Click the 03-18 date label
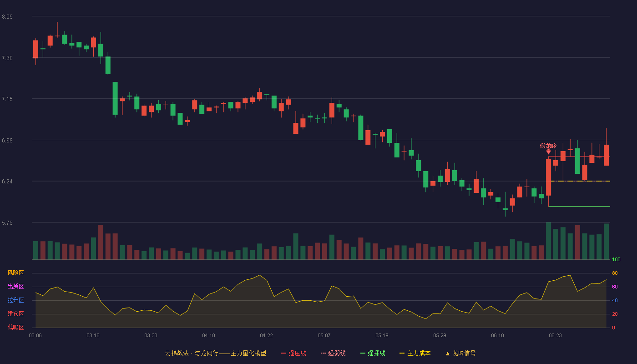Screen dimensions: 637x364 click(93, 335)
